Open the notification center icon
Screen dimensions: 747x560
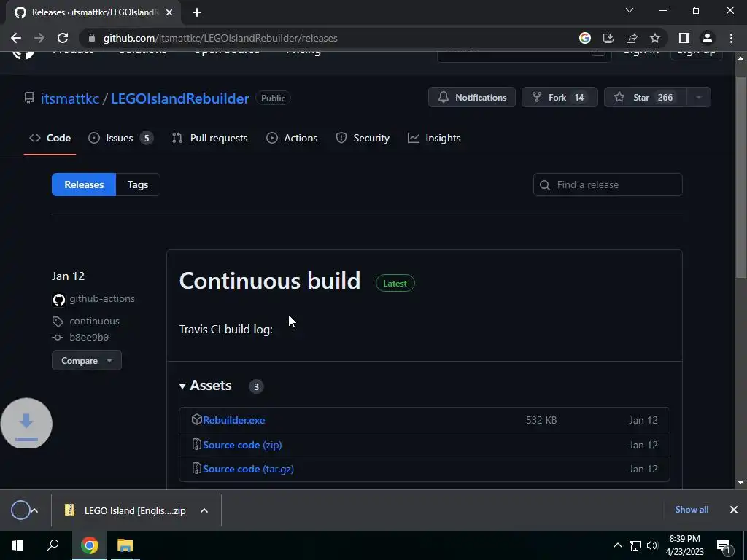pyautogui.click(x=724, y=546)
